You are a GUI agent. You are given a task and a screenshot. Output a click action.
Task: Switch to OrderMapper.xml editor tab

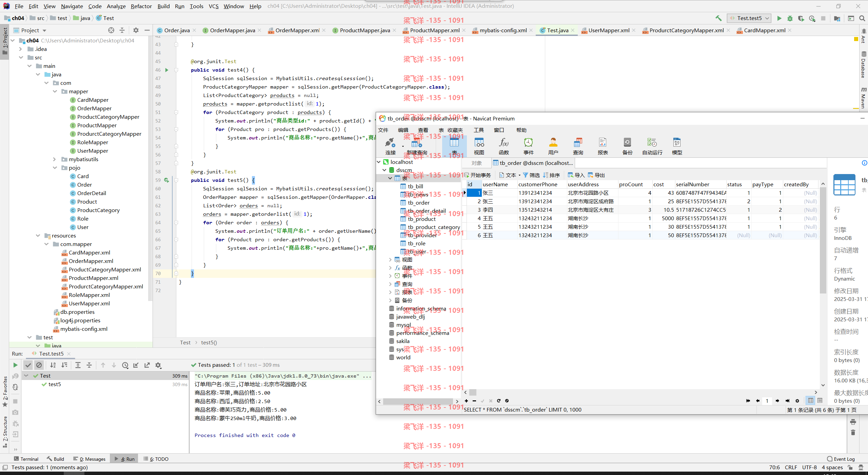pos(297,30)
